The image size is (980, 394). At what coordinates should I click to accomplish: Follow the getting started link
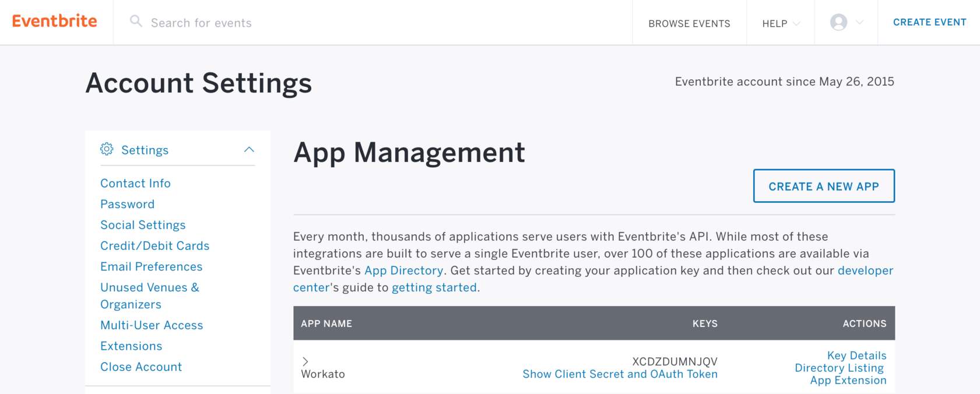coord(434,287)
